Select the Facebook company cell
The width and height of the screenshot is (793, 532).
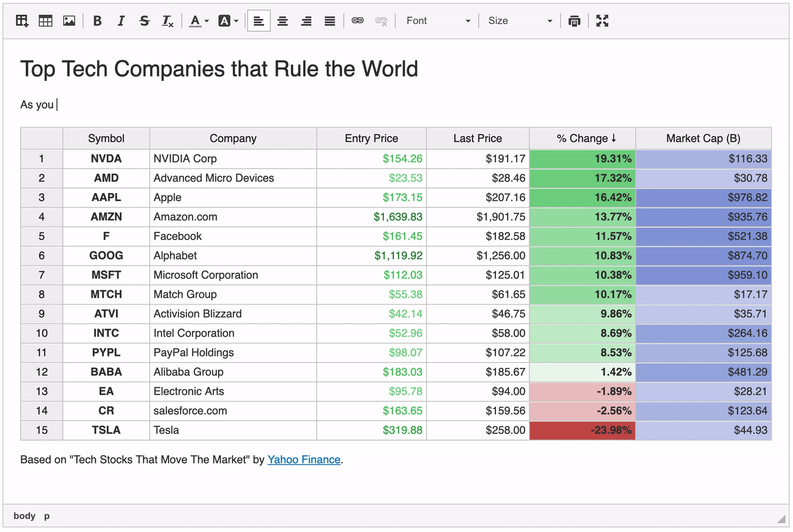pos(233,236)
